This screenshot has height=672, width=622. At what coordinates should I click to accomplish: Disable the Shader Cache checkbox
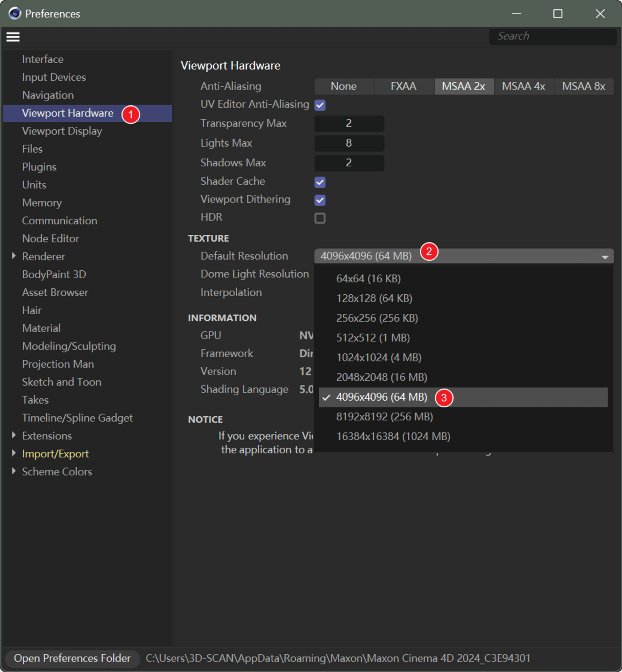tap(319, 182)
